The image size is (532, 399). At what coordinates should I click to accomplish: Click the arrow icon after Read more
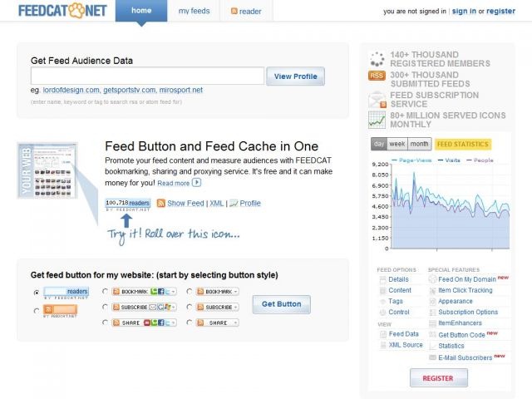[x=196, y=183]
